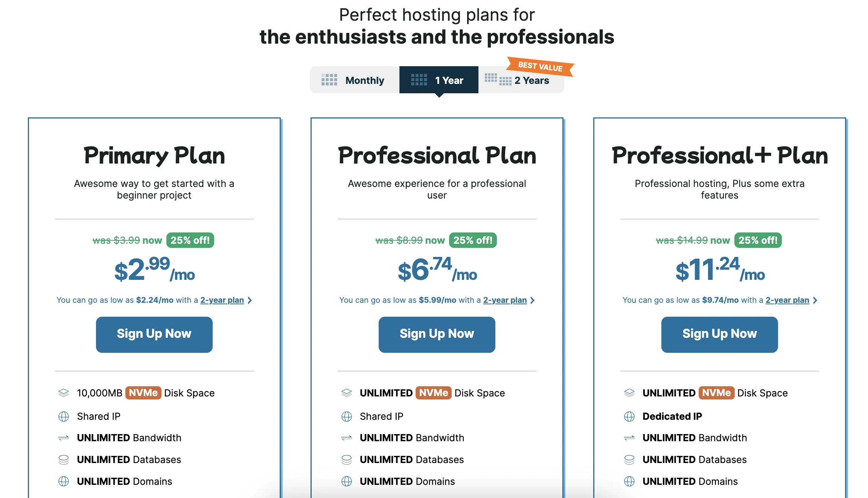The height and width of the screenshot is (498, 868).
Task: Click the bandwidth arrows icon in Professional Plan
Action: [x=346, y=438]
